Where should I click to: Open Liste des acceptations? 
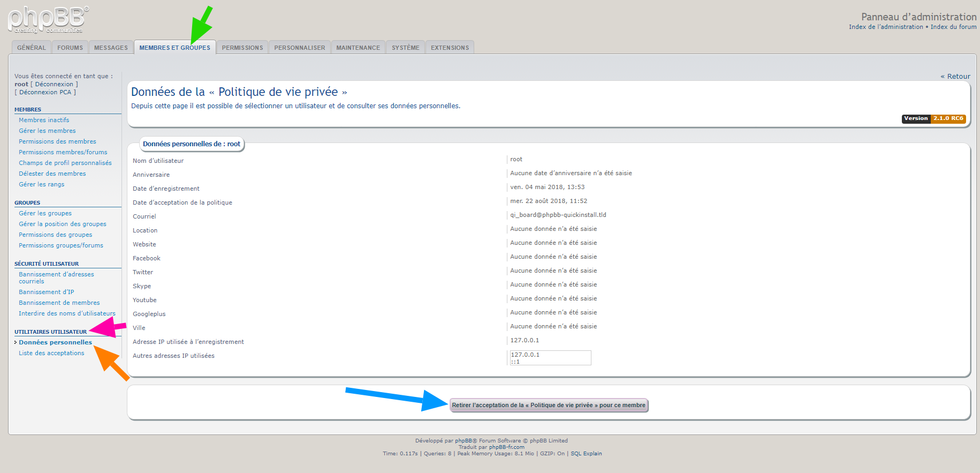[51, 353]
